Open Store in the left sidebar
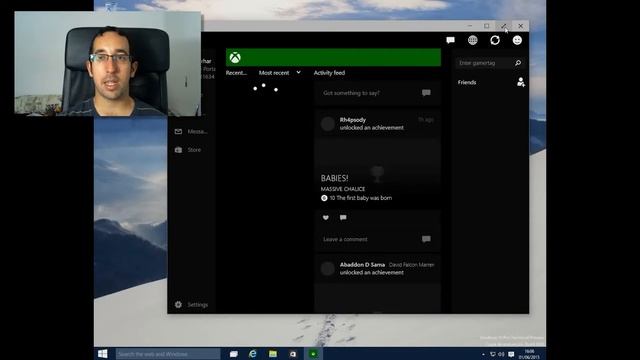Screen dimensions: 640x360 188,150
